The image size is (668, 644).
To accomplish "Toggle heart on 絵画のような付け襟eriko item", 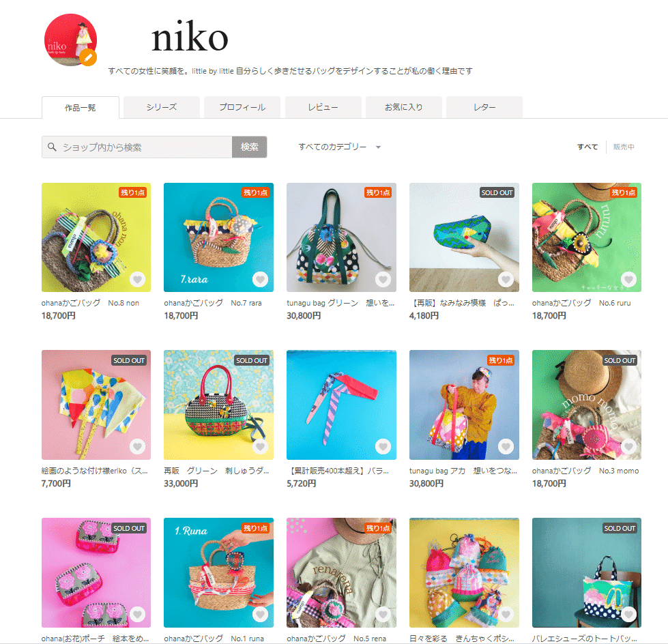I will pos(137,447).
